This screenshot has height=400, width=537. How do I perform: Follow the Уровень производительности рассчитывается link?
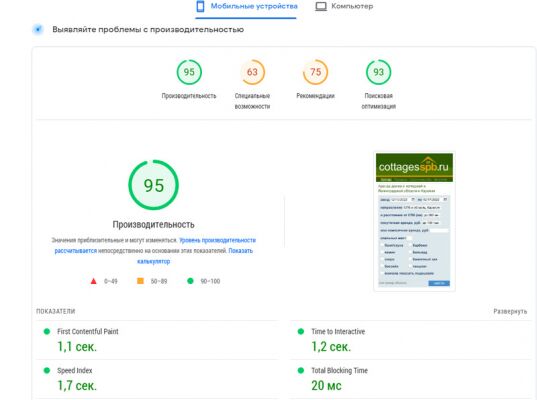coord(217,240)
